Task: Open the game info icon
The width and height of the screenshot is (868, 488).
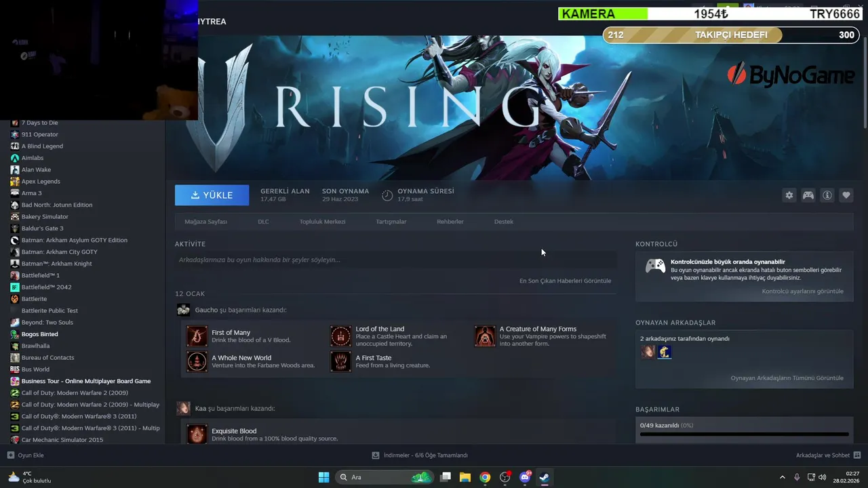Action: (x=827, y=195)
